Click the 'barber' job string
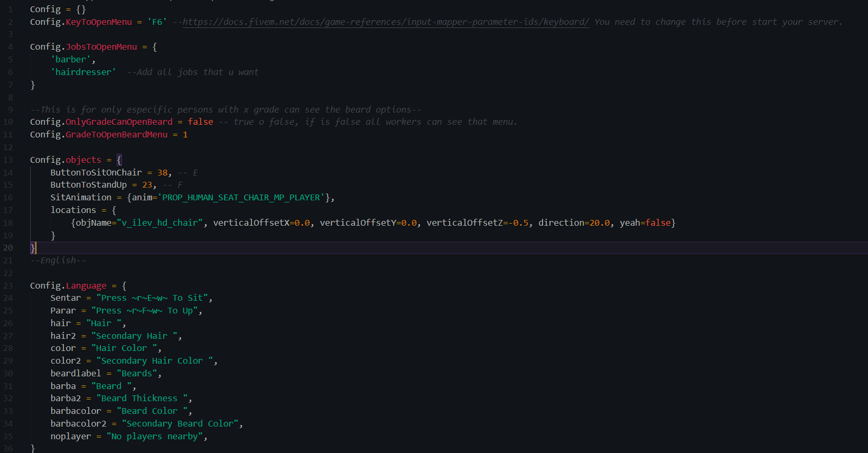The width and height of the screenshot is (868, 453). click(x=70, y=60)
